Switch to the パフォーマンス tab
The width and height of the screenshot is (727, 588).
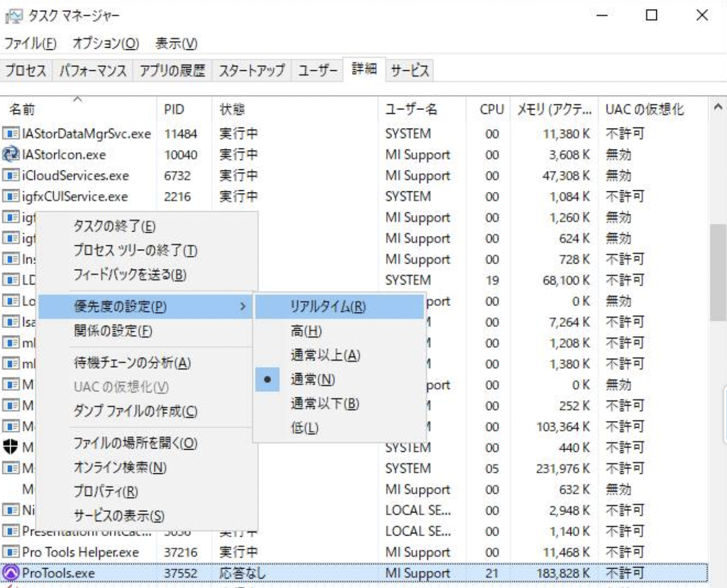[x=93, y=70]
